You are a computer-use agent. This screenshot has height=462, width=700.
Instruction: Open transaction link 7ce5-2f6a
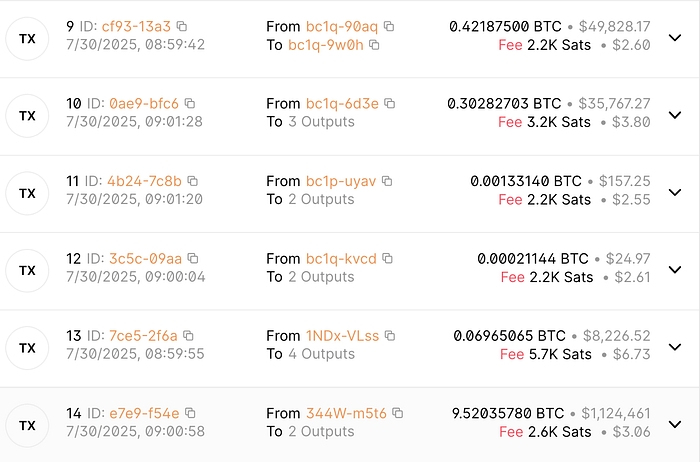(x=143, y=336)
